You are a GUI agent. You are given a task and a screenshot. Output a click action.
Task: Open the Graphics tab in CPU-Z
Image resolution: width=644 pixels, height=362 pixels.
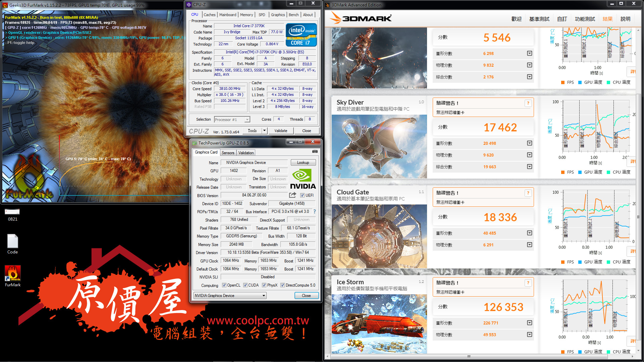pos(278,15)
